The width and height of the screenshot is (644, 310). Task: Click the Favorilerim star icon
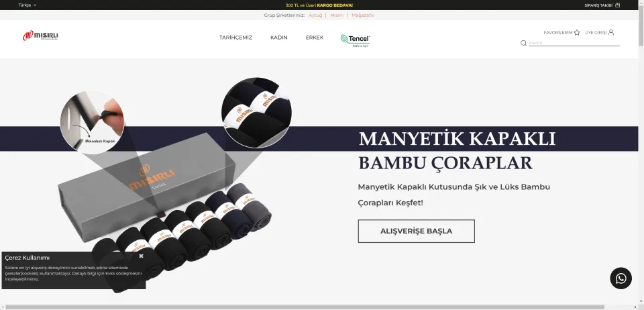click(577, 32)
